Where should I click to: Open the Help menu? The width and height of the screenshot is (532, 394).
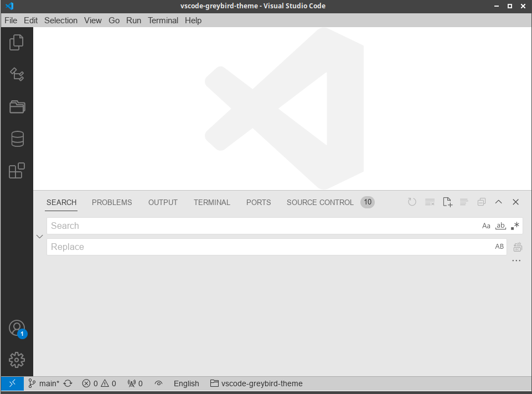pos(193,21)
